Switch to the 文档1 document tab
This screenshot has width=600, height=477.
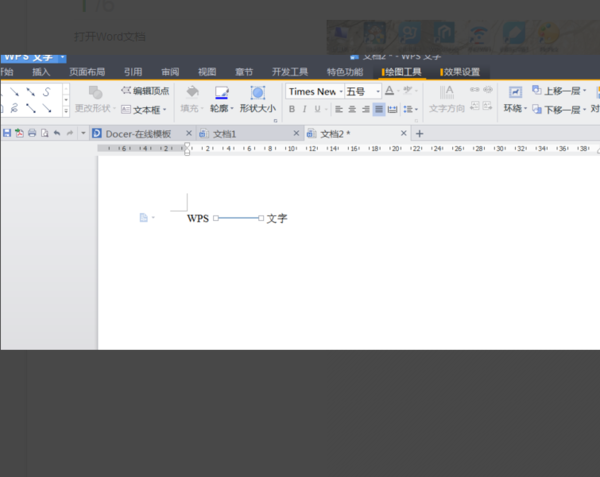pos(224,133)
